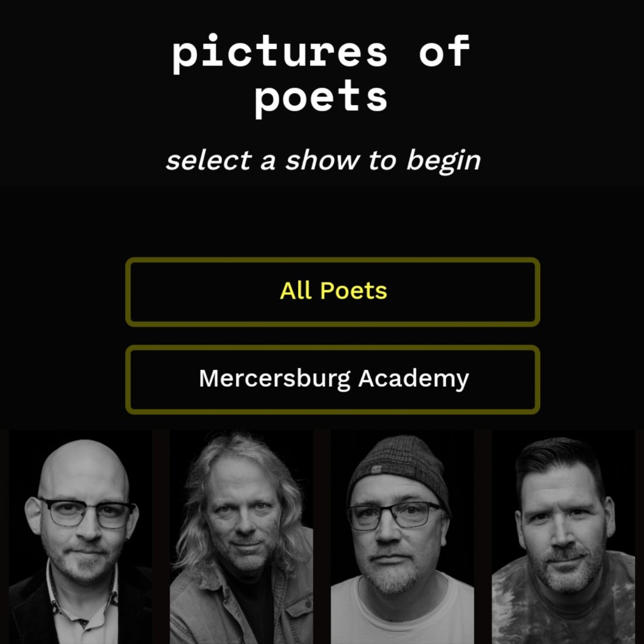Click the word 'poets' in the heading
This screenshot has width=644, height=644.
click(x=321, y=97)
